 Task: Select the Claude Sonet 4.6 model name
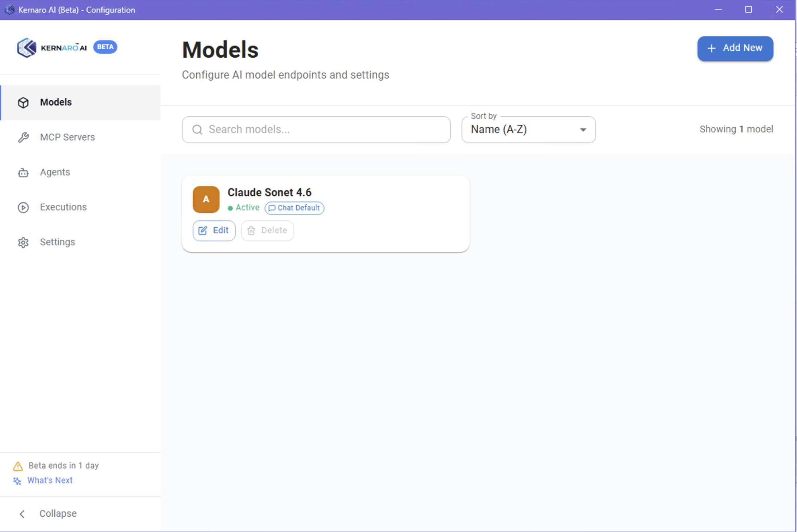[270, 192]
